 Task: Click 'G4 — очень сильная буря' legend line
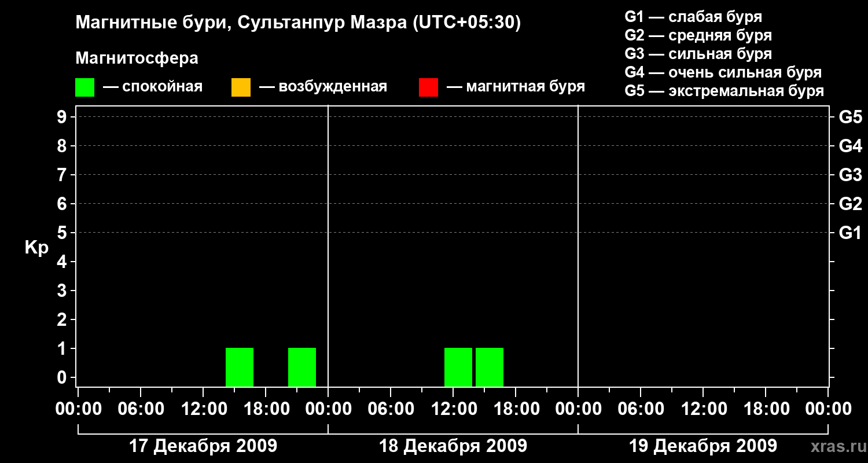pos(723,72)
